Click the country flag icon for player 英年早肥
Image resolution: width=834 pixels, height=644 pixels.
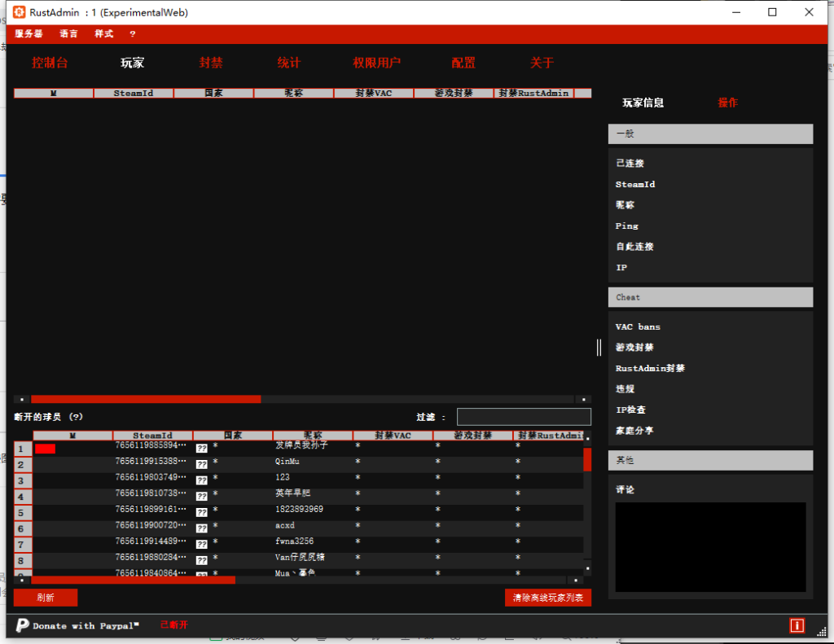[x=202, y=496]
